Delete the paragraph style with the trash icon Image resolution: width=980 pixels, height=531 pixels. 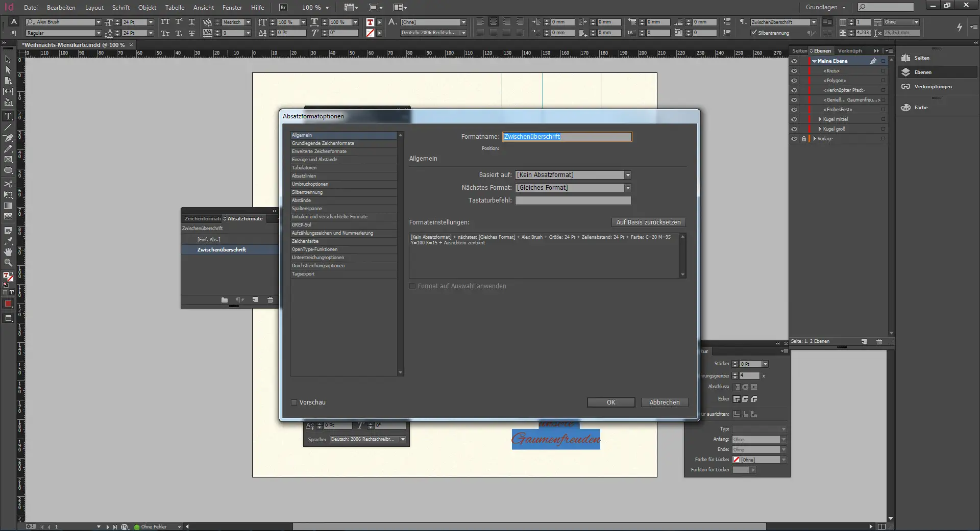(270, 300)
